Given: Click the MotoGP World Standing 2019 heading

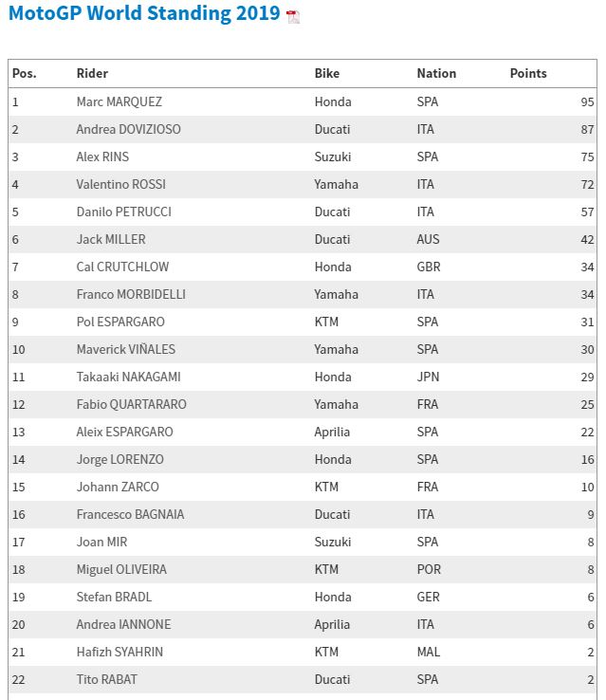Looking at the screenshot, I should 144,14.
